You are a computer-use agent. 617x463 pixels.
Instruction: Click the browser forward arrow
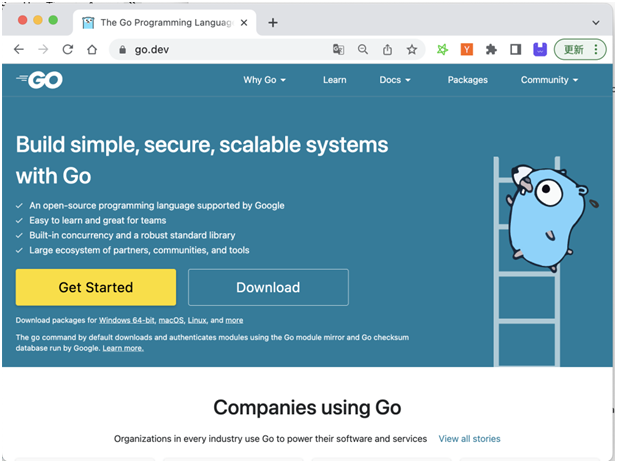tap(43, 50)
